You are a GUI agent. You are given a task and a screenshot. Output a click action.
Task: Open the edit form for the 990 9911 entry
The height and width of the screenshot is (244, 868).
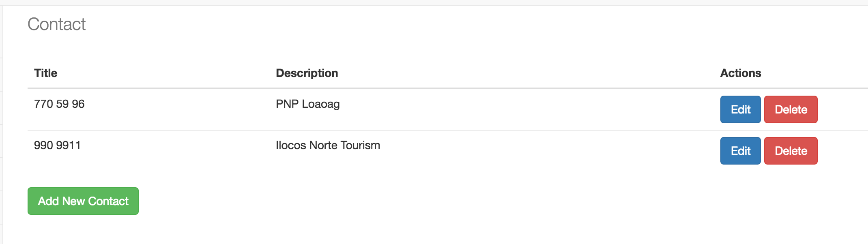point(740,151)
